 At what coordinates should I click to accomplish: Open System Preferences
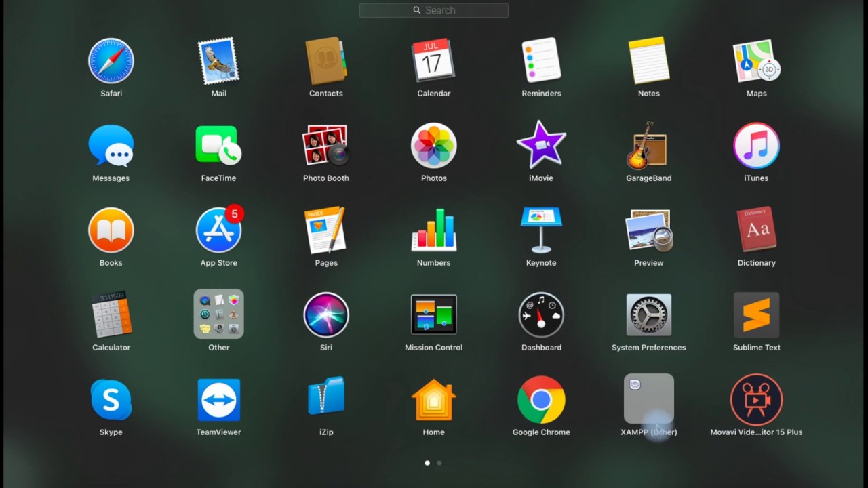click(x=649, y=315)
